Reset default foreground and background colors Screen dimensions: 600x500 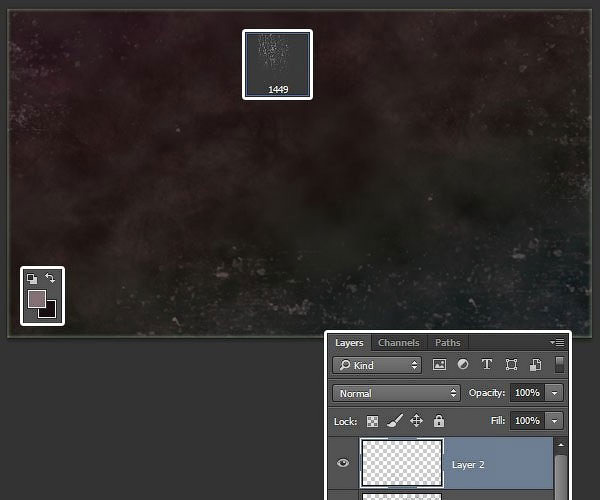tap(32, 279)
